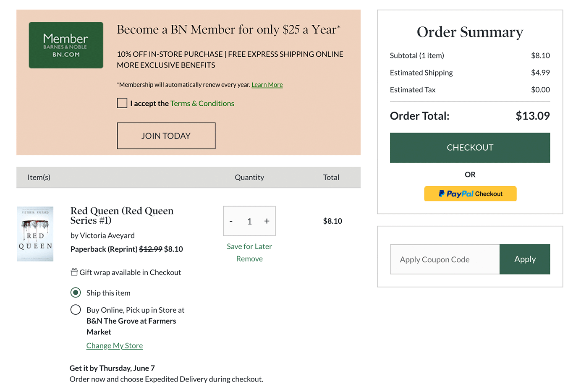Open the Terms & Conditions link
This screenshot has height=392, width=581.
(x=202, y=103)
